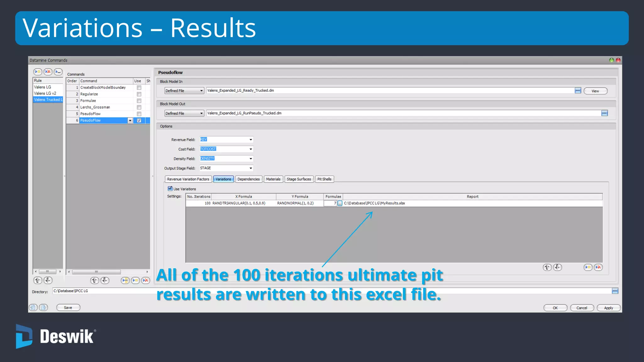
Task: Click Block Model In filename field
Action: [x=390, y=90]
